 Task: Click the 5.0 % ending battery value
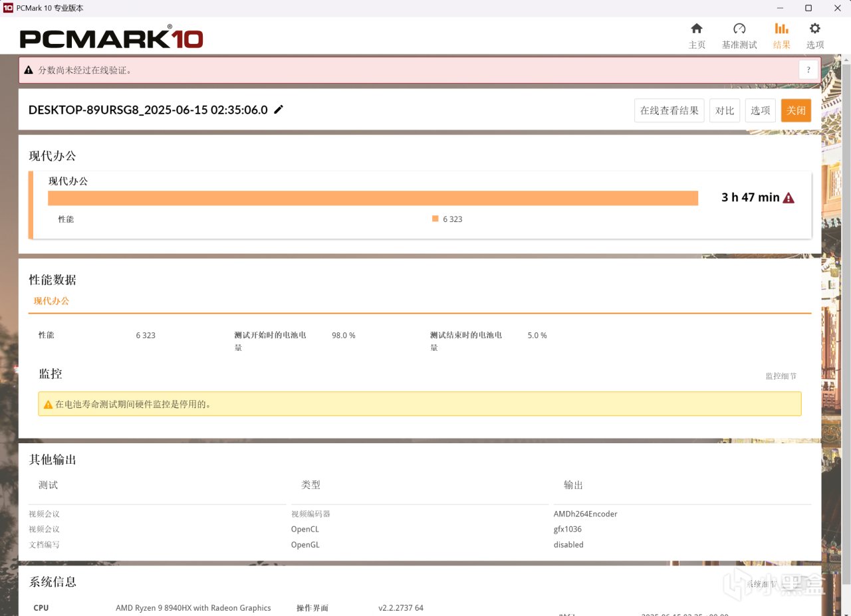tap(537, 336)
